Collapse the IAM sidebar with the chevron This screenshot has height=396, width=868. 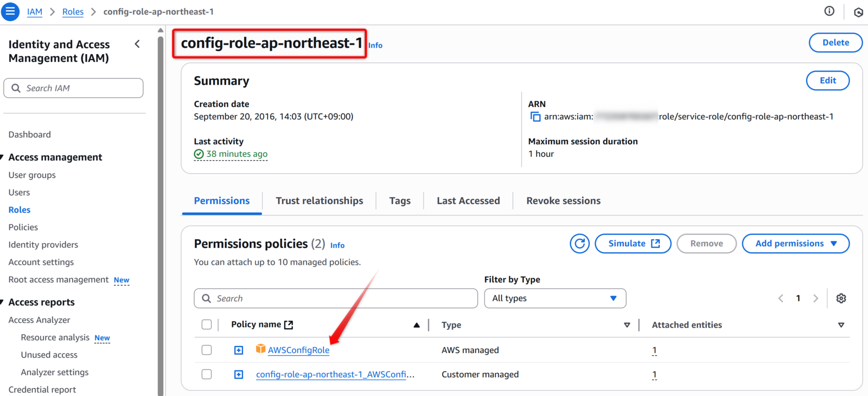(x=137, y=44)
